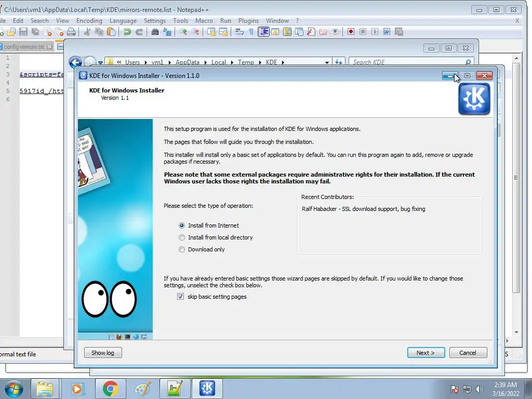Click the Windows Start button
The width and height of the screenshot is (532, 399).
pyautogui.click(x=14, y=389)
